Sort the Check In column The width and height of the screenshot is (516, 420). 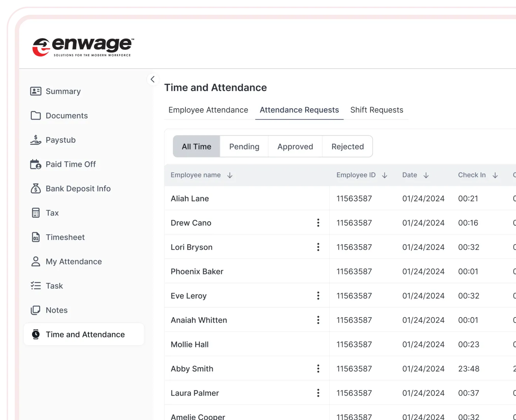point(495,175)
